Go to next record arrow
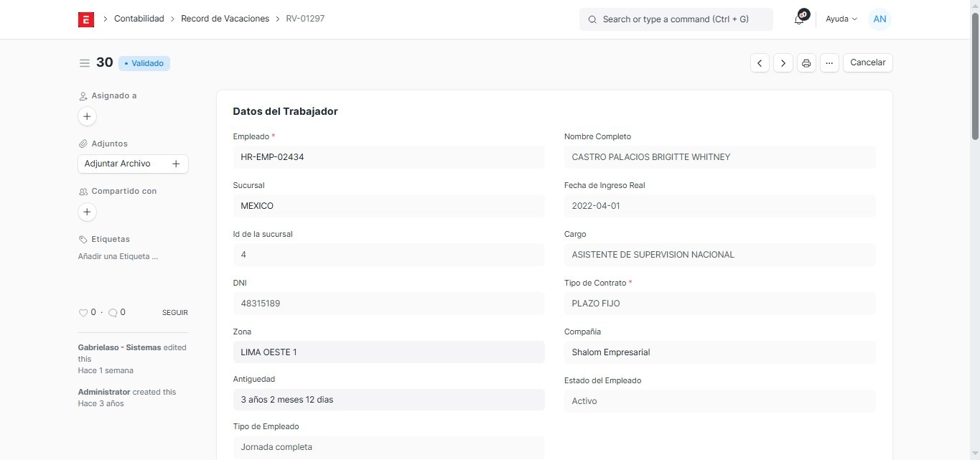The width and height of the screenshot is (980, 460). point(783,63)
